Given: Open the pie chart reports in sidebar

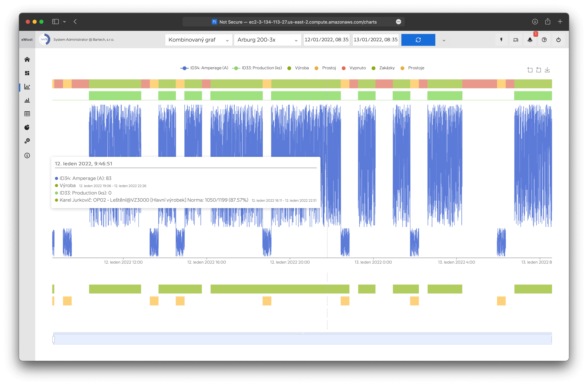Looking at the screenshot, I should pyautogui.click(x=27, y=127).
